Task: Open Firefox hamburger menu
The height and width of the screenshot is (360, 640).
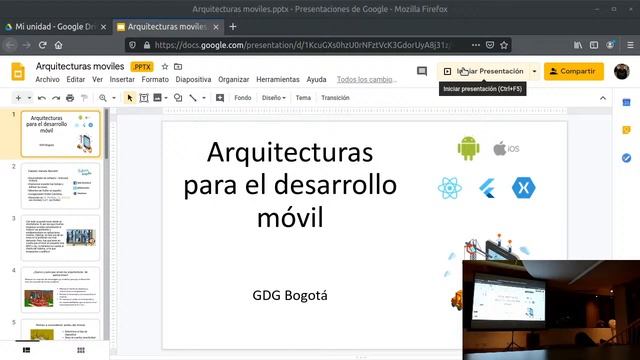Action: coord(630,45)
